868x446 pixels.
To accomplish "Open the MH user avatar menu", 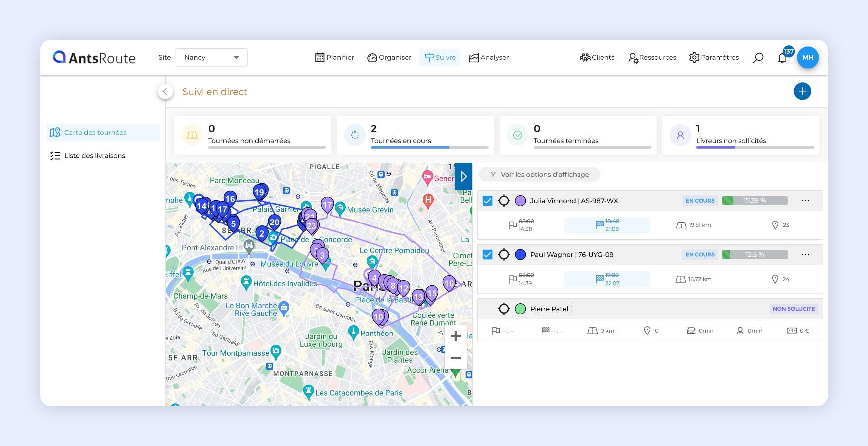I will [x=808, y=57].
